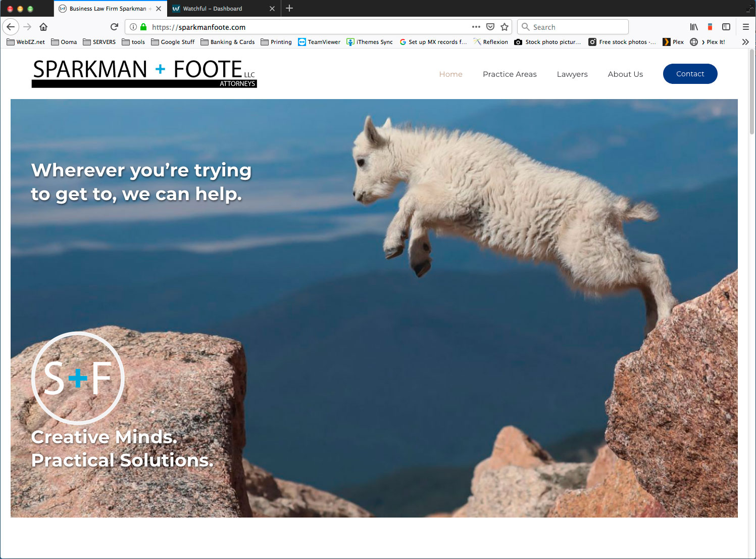756x559 pixels.
Task: Click the green padlock site security icon
Action: point(143,27)
